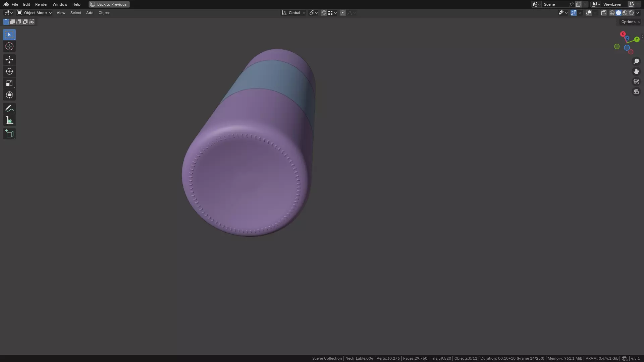Expand gizmo options dropdown arrow
Screen dimensions: 644x362
point(580,13)
